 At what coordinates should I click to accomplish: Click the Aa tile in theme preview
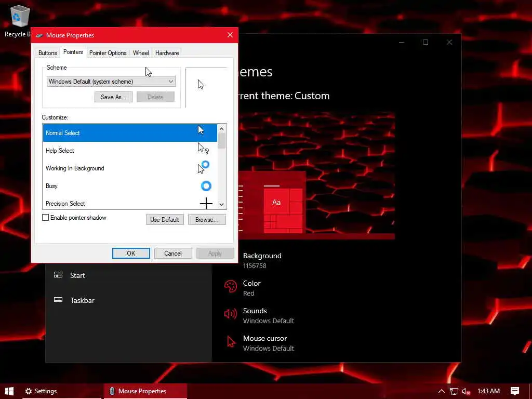276,202
